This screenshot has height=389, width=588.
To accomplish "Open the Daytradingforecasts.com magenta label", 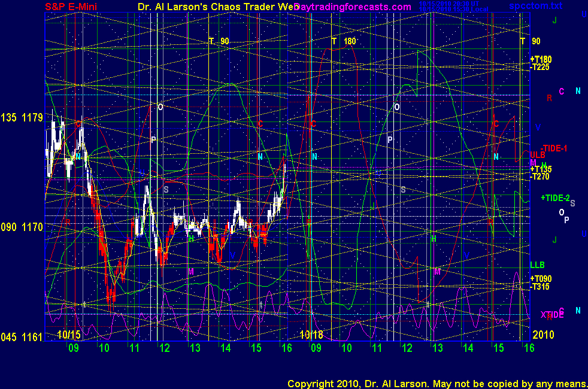I will point(352,7).
